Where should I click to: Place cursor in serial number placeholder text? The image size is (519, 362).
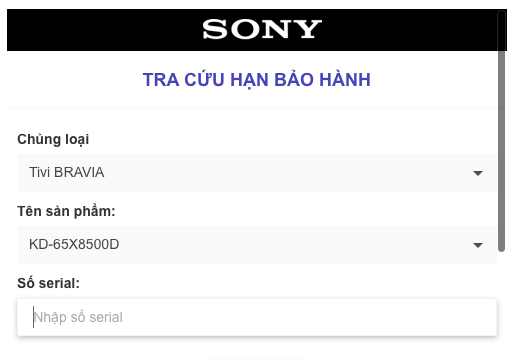tap(78, 317)
